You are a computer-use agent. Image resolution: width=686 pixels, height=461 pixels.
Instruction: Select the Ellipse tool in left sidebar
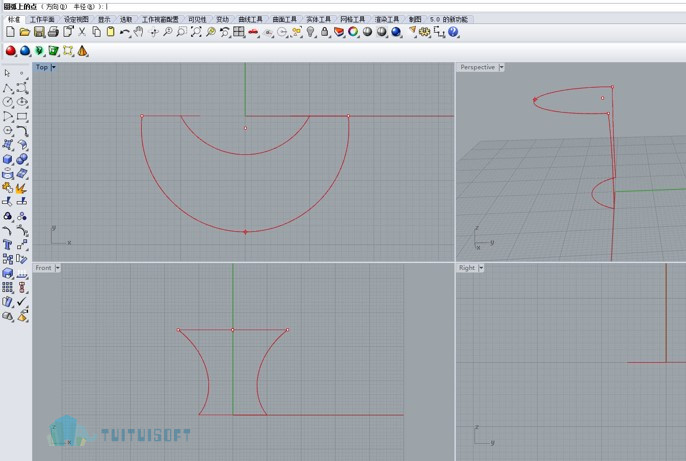coord(22,102)
